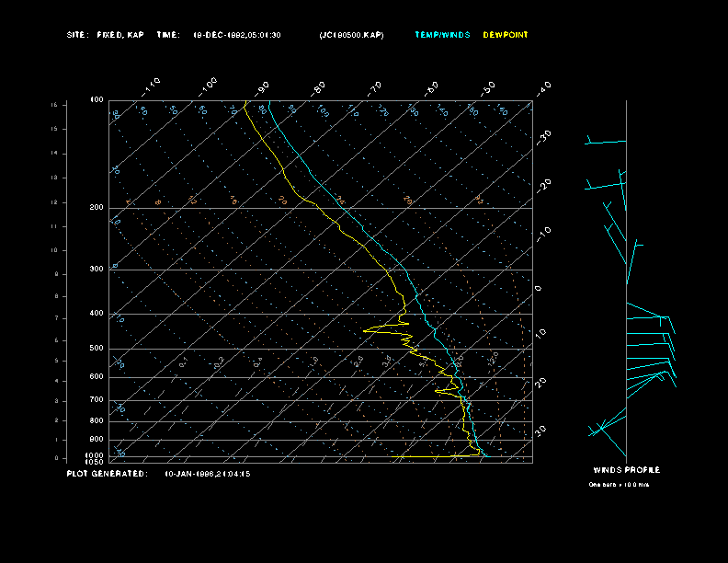Image resolution: width=728 pixels, height=563 pixels.
Task: Click the yellow DEWPOINT legend label
Action: pyautogui.click(x=506, y=35)
